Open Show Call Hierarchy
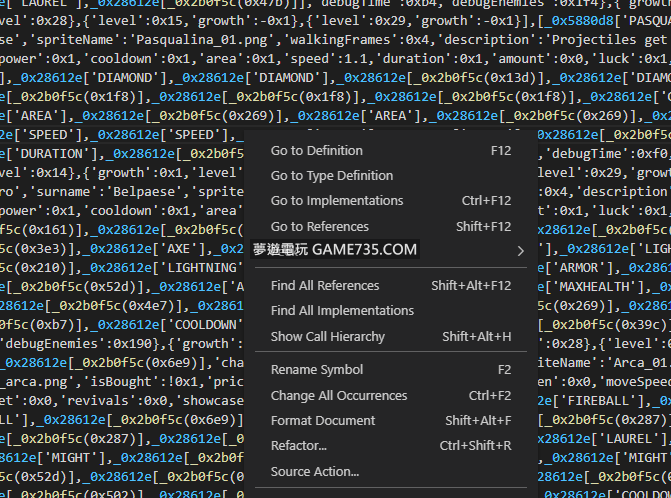This screenshot has height=498, width=671. tap(327, 337)
